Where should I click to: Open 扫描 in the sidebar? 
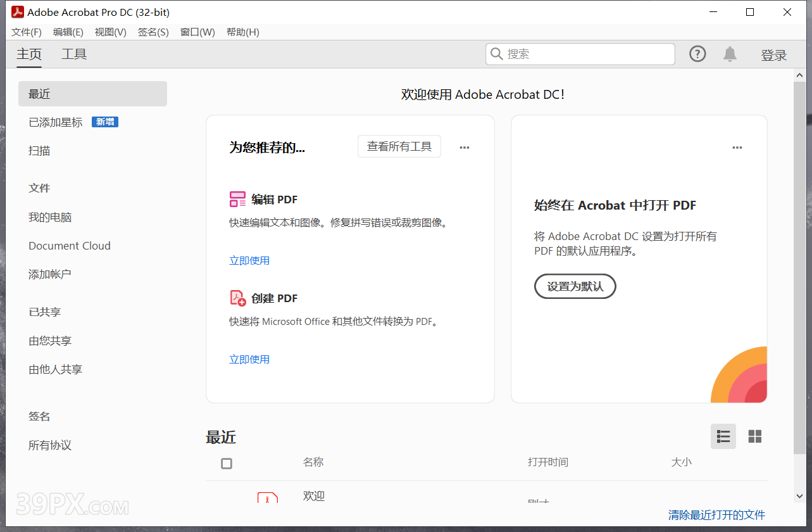pyautogui.click(x=39, y=151)
